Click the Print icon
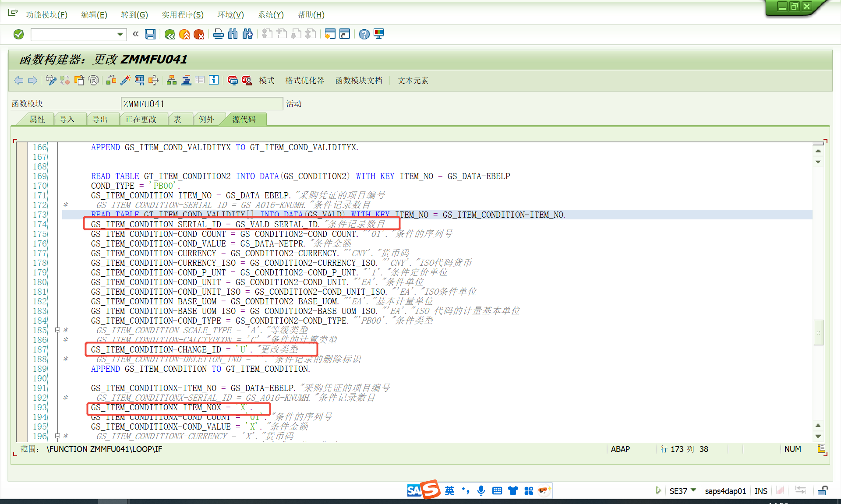This screenshot has height=504, width=841. coord(218,34)
